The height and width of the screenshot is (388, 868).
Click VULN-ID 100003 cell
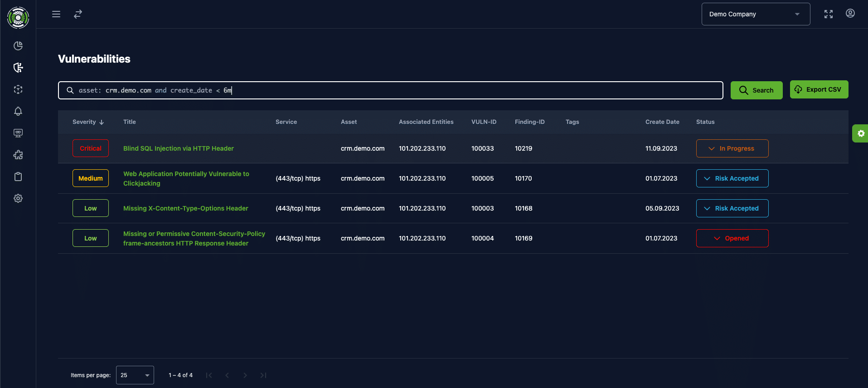point(483,208)
